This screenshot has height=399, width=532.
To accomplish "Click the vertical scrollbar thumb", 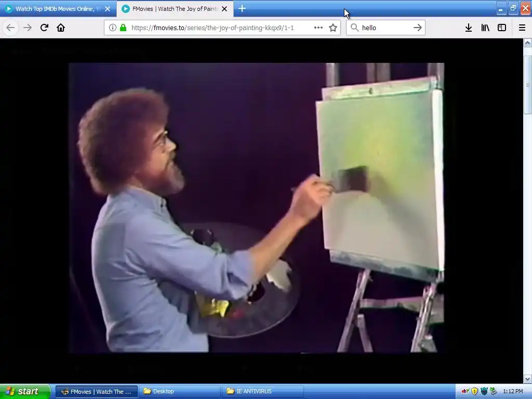I will 528,85.
